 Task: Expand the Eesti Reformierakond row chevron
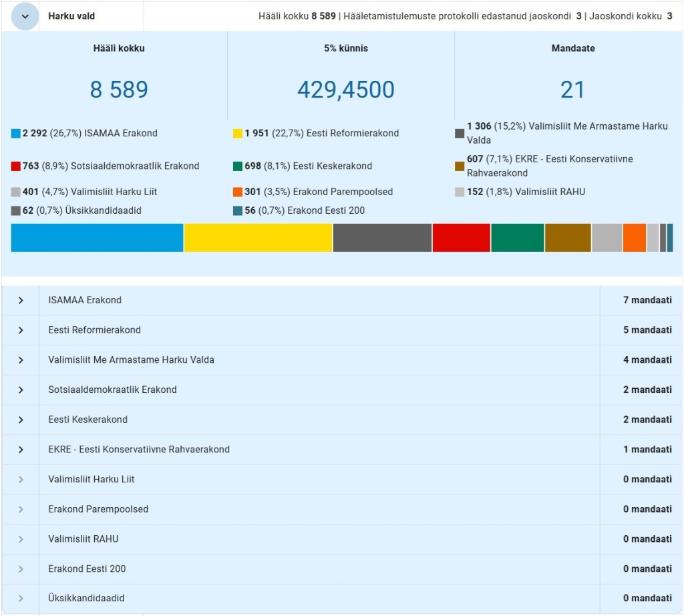pos(21,330)
